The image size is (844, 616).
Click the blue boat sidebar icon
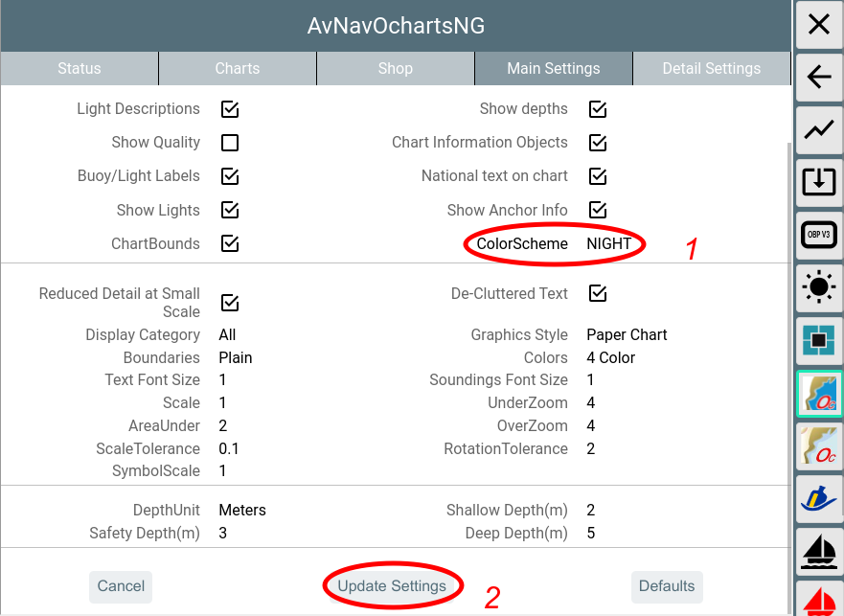pyautogui.click(x=819, y=498)
